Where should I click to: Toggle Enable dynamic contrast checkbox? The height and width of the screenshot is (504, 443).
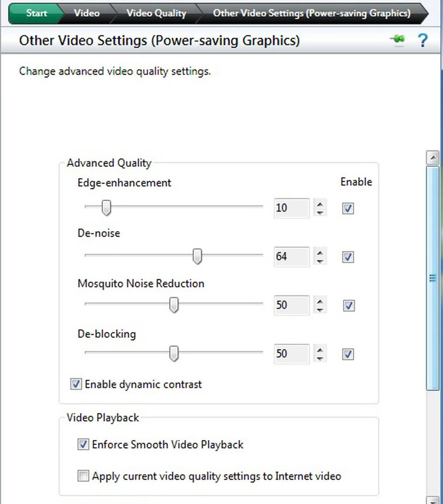[76, 384]
